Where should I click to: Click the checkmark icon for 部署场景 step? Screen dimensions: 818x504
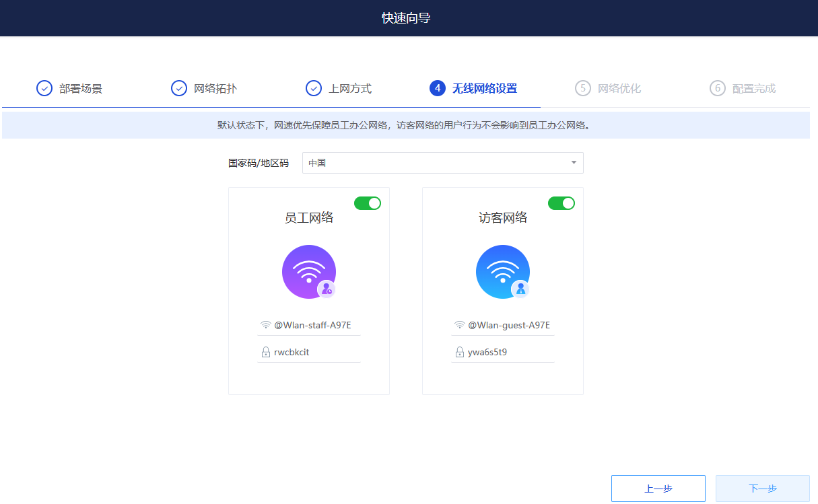tap(44, 88)
